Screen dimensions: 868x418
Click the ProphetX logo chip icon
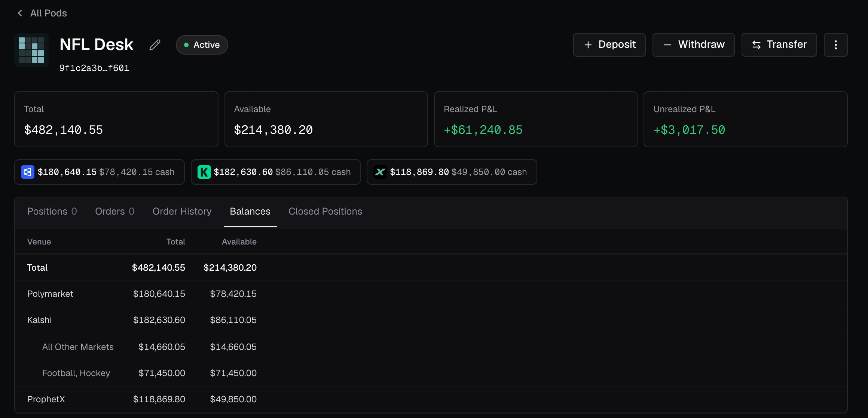(380, 172)
